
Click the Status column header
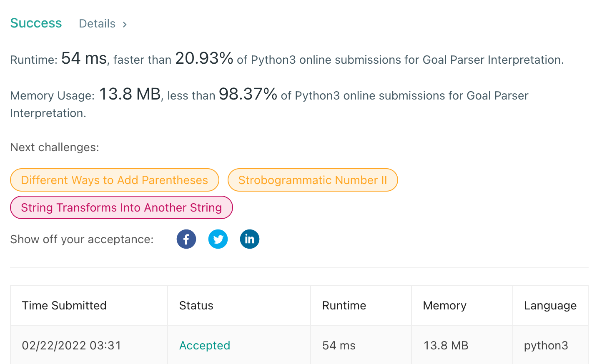click(196, 305)
